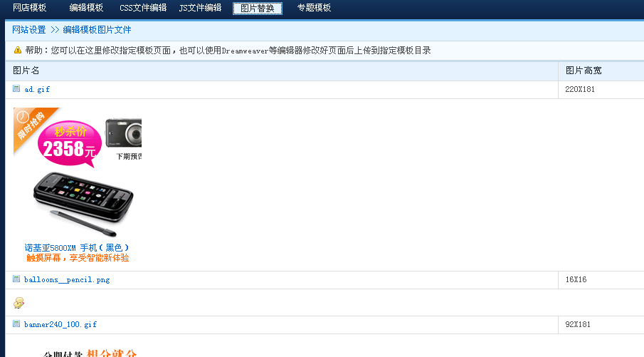Open the 网店模板 tab
The image size is (644, 357).
(30, 8)
